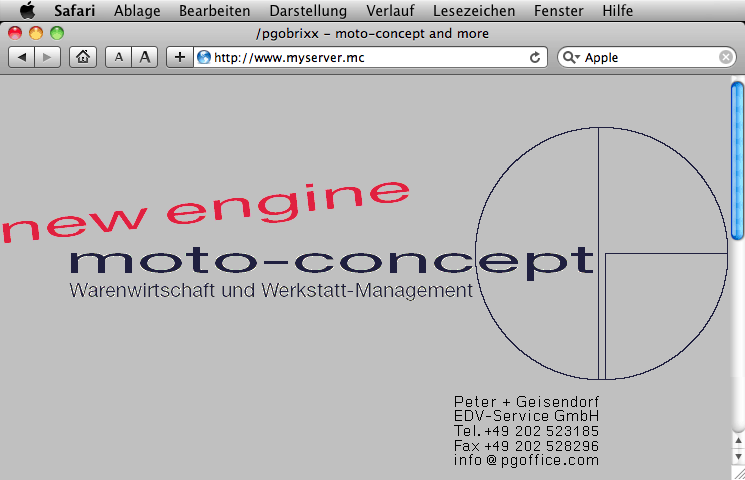Screen dimensions: 745x480
Task: Click the info@pgoffice.com email link
Action: (x=526, y=460)
